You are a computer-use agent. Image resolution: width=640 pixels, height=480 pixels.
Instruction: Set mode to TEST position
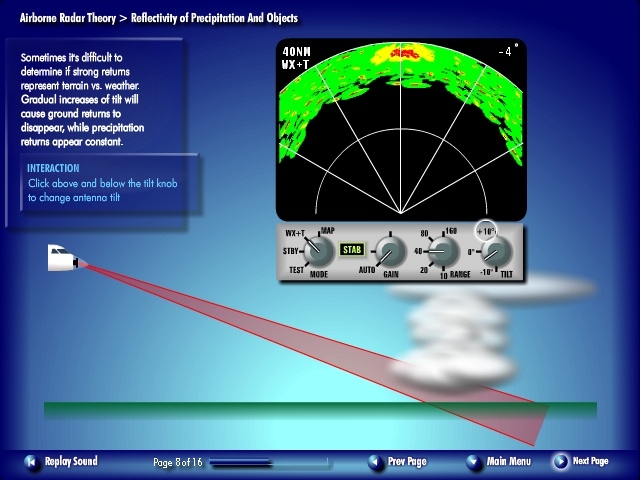click(294, 270)
